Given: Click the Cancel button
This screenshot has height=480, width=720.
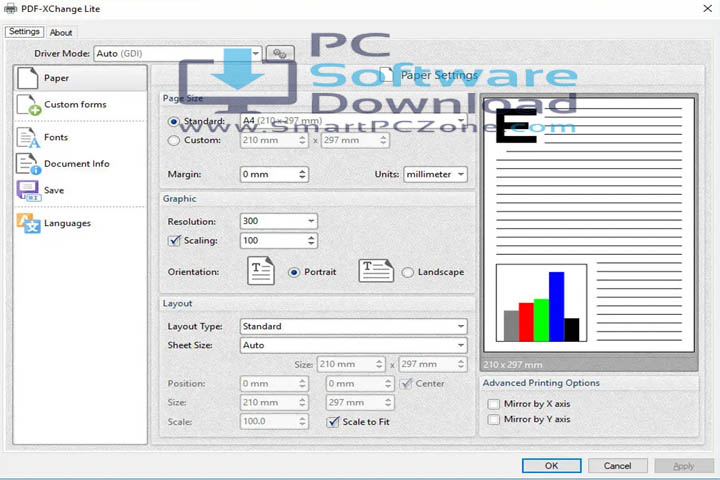Looking at the screenshot, I should (x=617, y=466).
